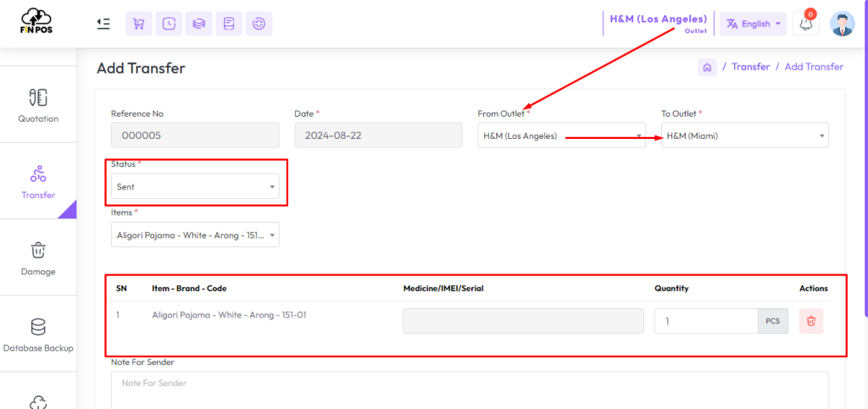Click the Quantity input showing 1
Viewport: 868px width, 409px height.
pyautogui.click(x=706, y=321)
